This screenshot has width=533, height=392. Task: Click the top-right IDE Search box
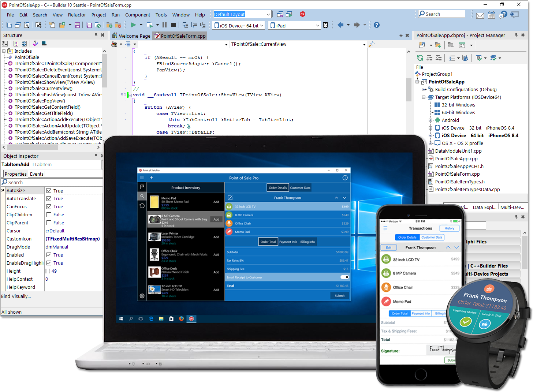441,14
